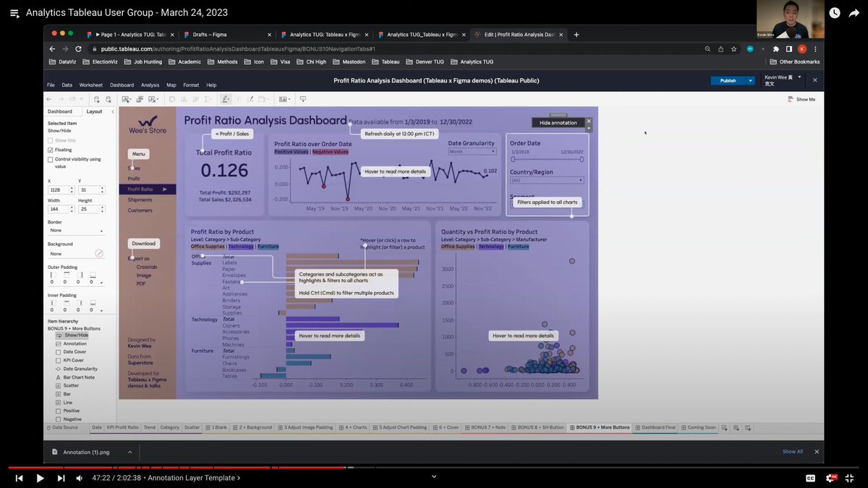This screenshot has width=868, height=488.
Task: Toggle the Show title checkbox
Action: click(x=51, y=140)
